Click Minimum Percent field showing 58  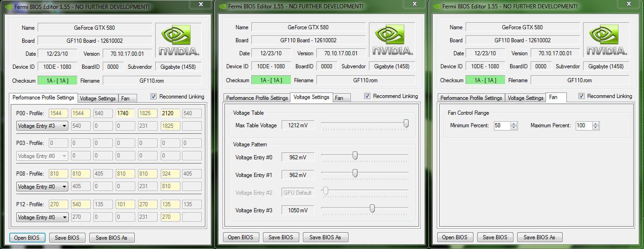point(501,126)
